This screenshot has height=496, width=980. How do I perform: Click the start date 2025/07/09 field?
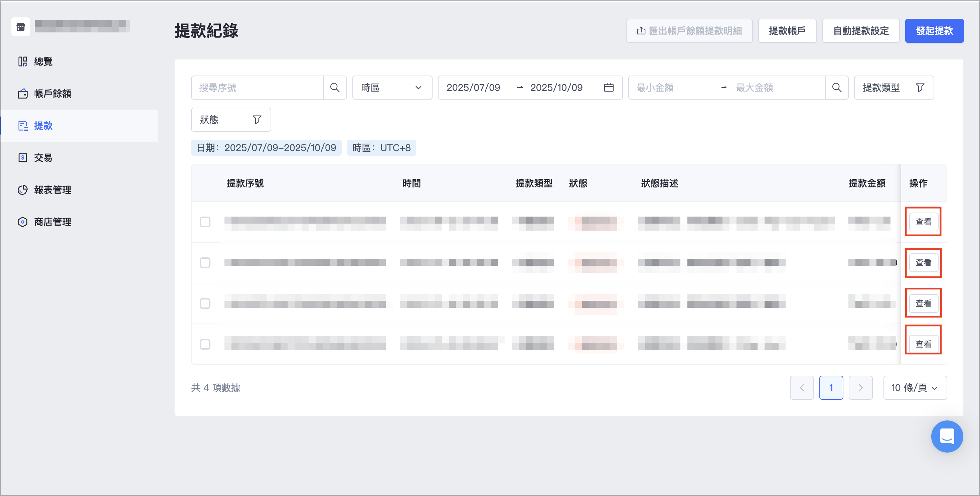[473, 88]
